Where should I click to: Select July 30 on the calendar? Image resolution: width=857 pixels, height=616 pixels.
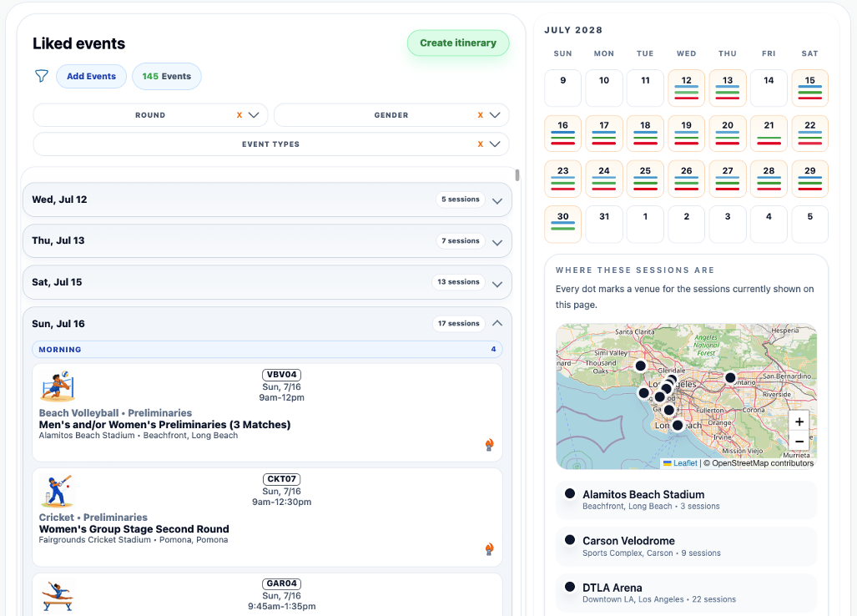pos(563,224)
